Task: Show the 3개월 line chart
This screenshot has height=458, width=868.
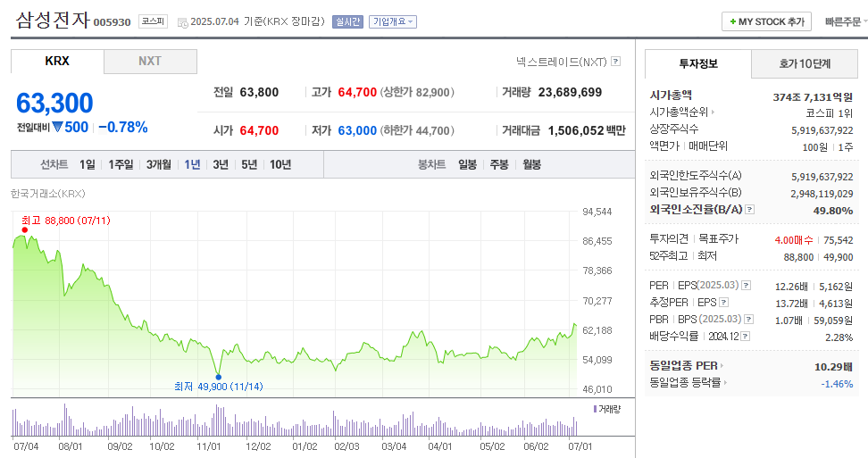Action: pos(159,165)
